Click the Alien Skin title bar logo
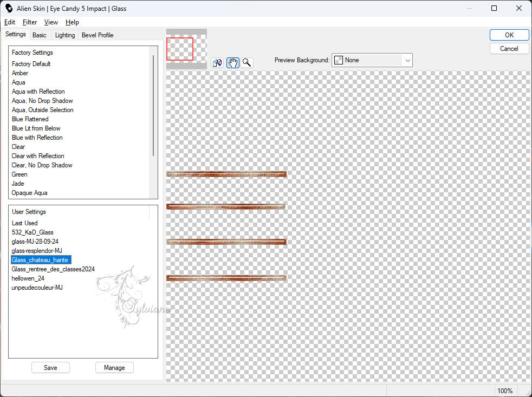Image resolution: width=532 pixels, height=397 pixels. [9, 8]
